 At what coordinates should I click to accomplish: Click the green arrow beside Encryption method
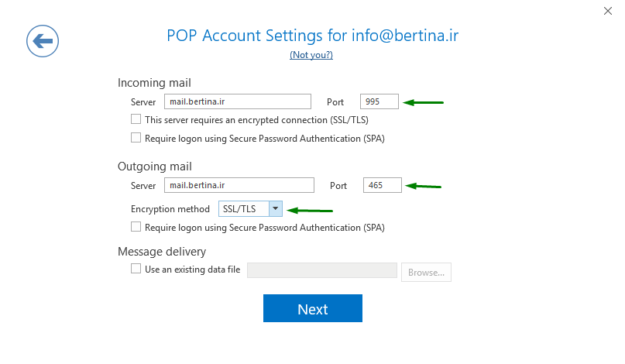310,210
